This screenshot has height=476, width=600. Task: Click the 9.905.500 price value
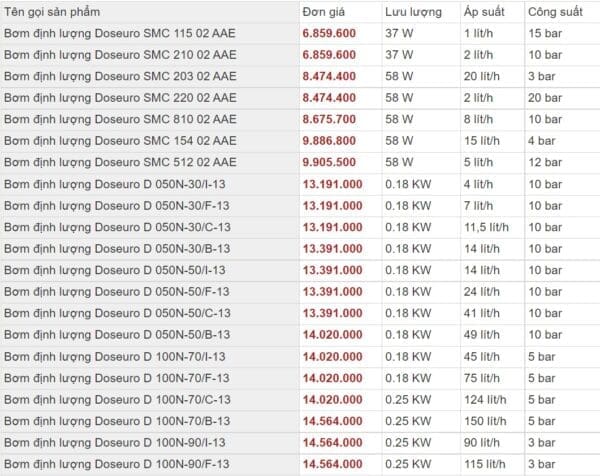(329, 162)
